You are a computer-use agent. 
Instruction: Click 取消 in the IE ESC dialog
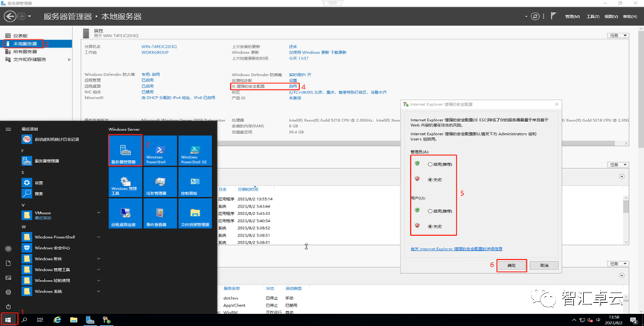544,266
